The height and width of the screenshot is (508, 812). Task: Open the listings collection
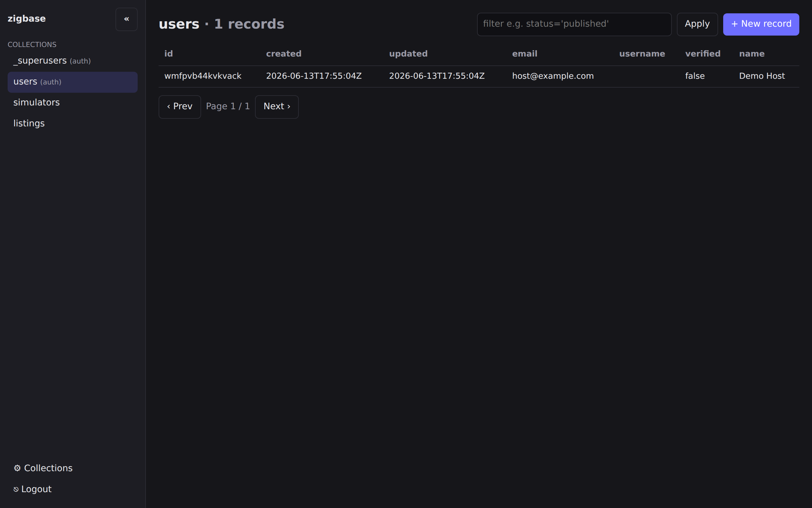click(x=72, y=124)
